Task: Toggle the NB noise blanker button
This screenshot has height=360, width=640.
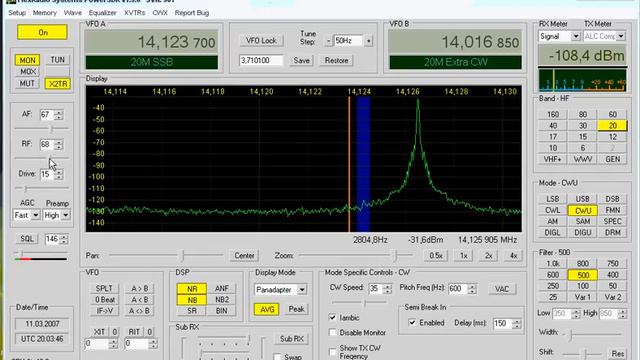Action: (192, 300)
